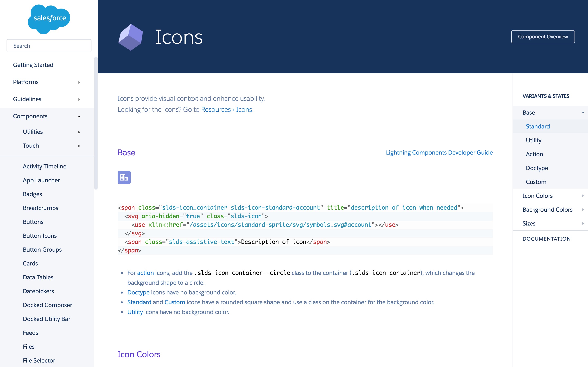588x367 pixels.
Task: Open the Lightning Components Developer Guide link
Action: tap(439, 152)
